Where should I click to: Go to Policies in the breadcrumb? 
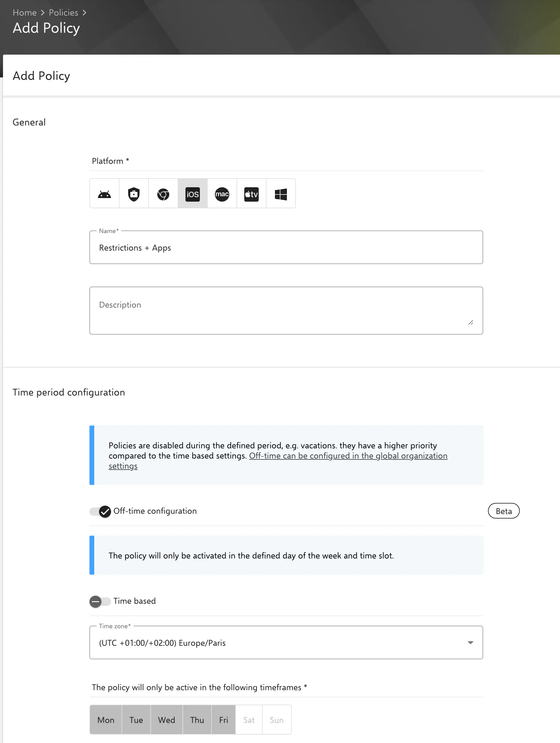click(x=64, y=12)
